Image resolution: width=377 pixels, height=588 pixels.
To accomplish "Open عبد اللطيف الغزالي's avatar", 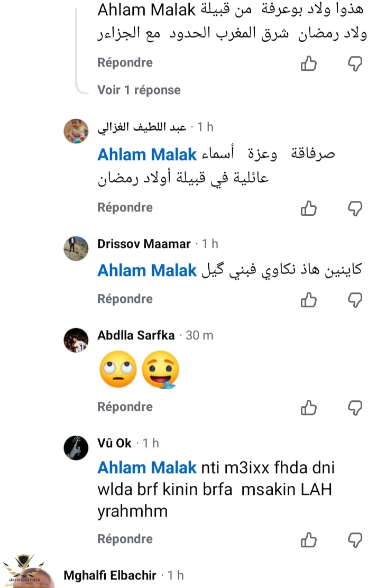I will (76, 131).
